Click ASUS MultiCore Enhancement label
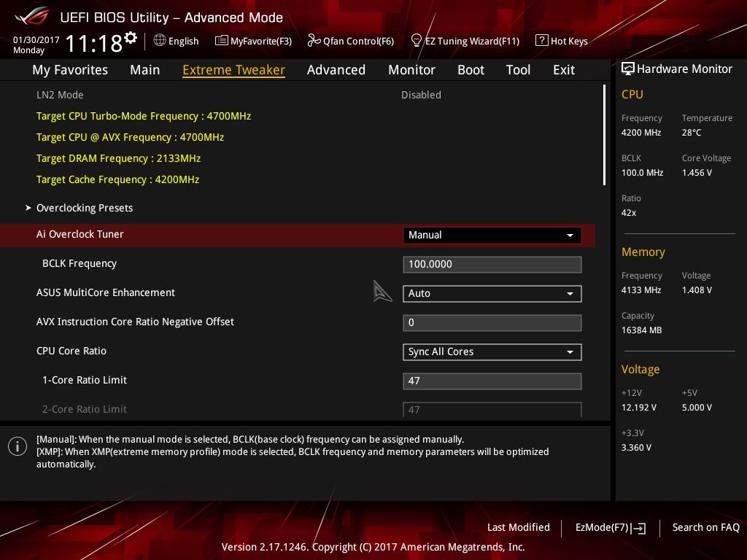Screen dimensions: 747x560 coord(106,292)
